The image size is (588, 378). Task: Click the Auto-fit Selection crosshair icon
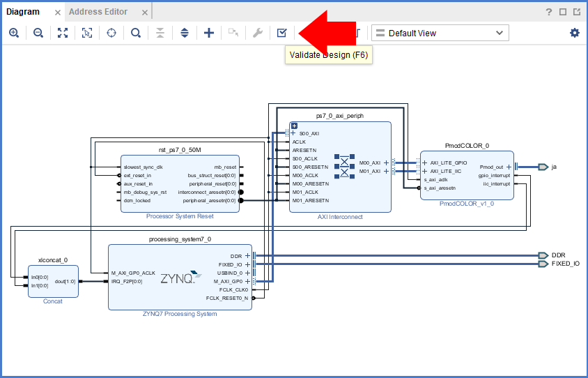point(111,33)
